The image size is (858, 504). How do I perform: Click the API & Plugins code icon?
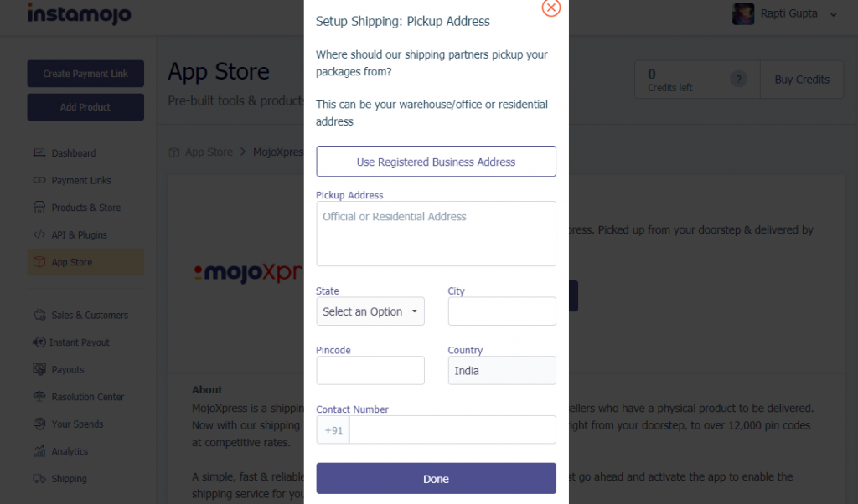pyautogui.click(x=39, y=235)
